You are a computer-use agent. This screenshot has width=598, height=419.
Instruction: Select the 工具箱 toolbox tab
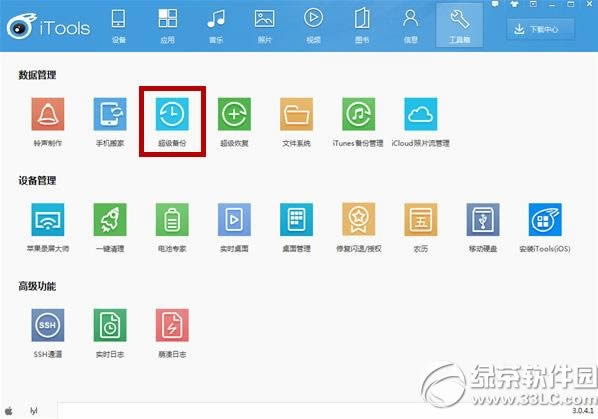pos(459,25)
